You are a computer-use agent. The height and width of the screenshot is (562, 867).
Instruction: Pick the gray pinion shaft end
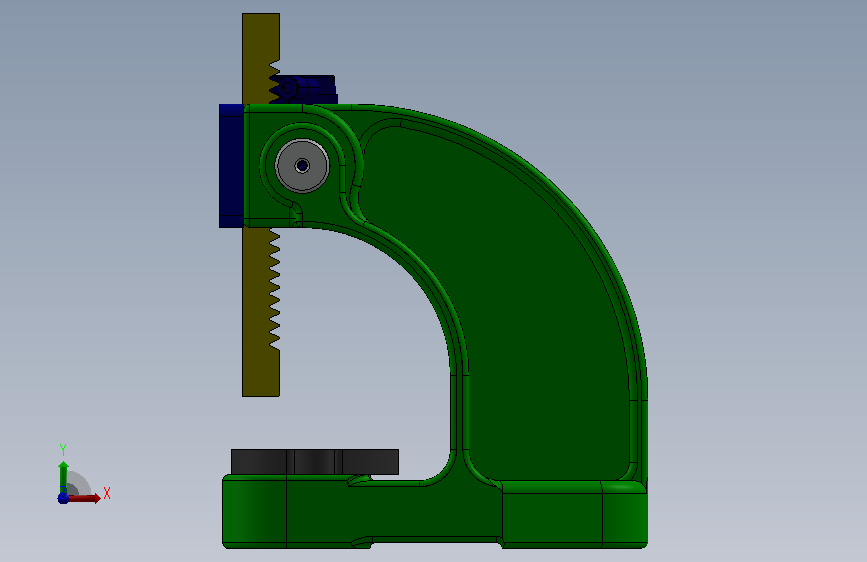[x=302, y=165]
